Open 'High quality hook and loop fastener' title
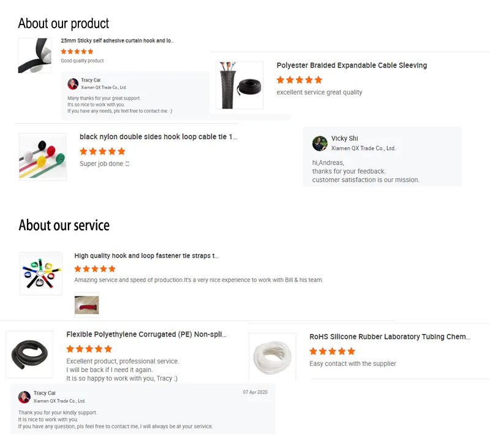The height and width of the screenshot is (448, 490). coord(146,256)
